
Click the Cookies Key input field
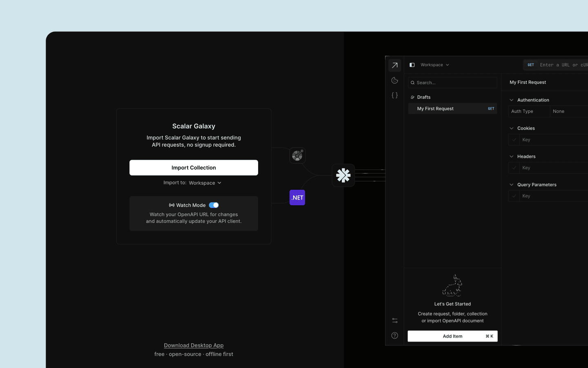coord(554,140)
